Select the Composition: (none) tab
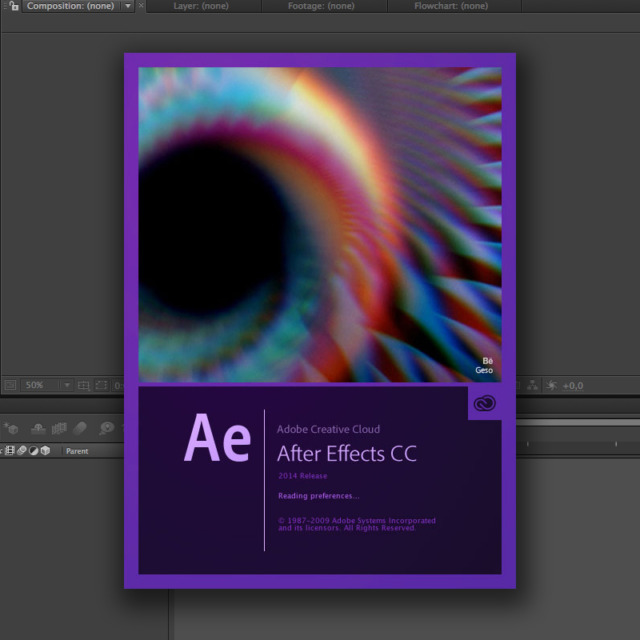This screenshot has width=640, height=640. pyautogui.click(x=70, y=6)
